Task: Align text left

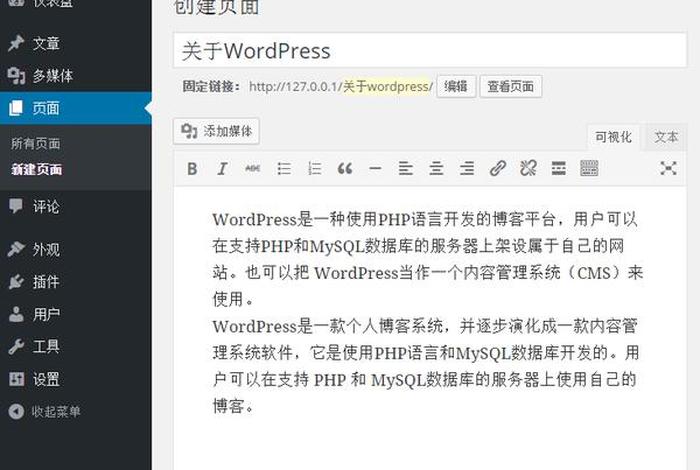Action: [405, 169]
